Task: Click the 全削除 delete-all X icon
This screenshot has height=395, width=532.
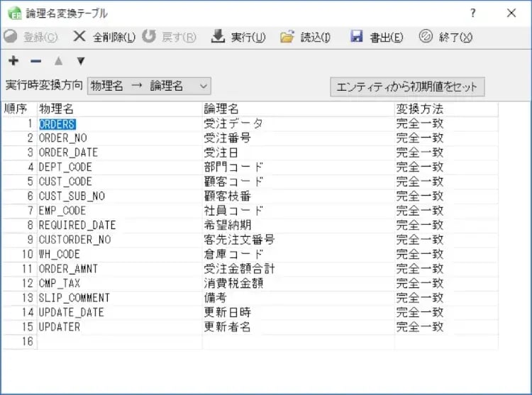Action: (x=79, y=37)
